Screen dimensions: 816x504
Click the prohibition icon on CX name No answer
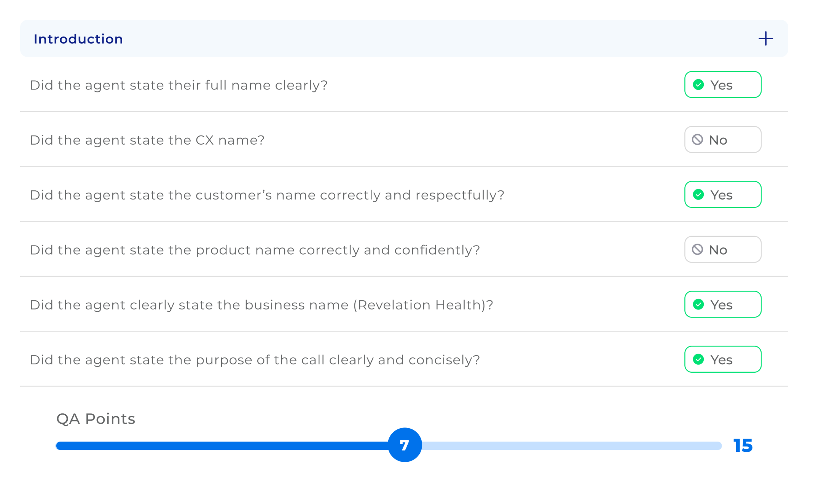(698, 140)
